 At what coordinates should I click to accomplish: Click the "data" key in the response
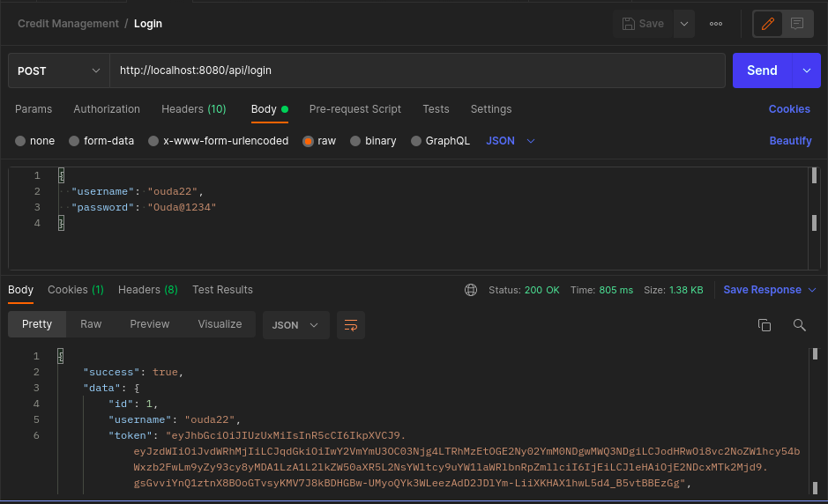102,388
